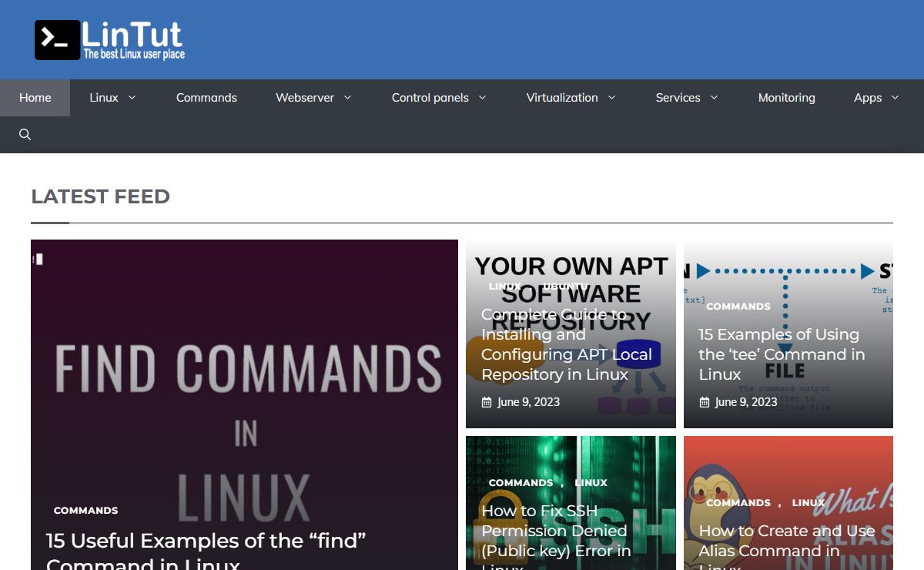Open the Linux menu item
924x570 pixels.
click(x=104, y=98)
